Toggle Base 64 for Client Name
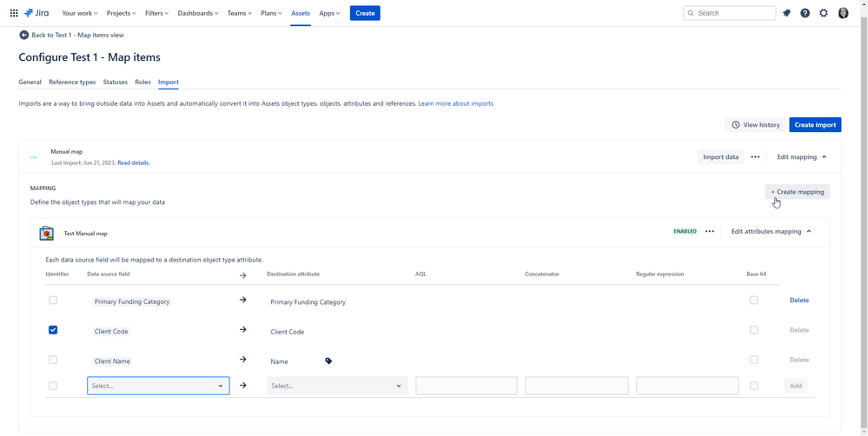Viewport: 868px width, 436px height. pos(753,360)
